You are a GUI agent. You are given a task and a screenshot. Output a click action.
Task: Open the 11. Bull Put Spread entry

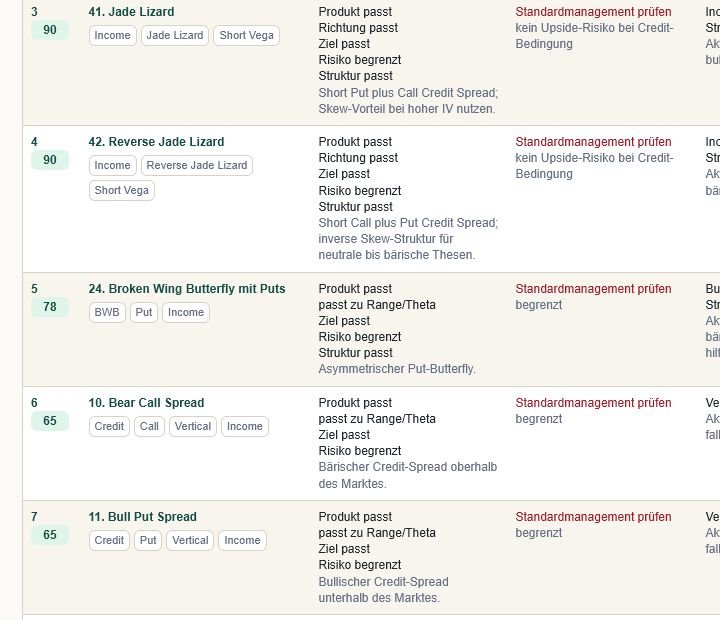click(x=142, y=516)
